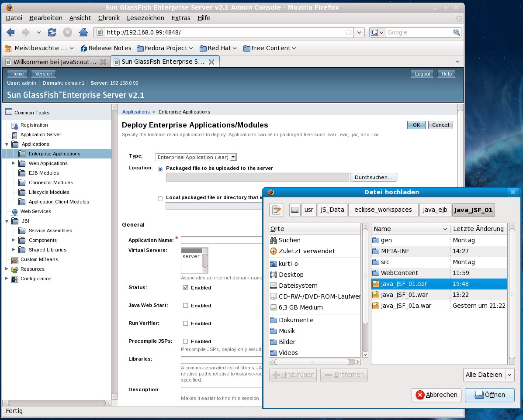Click the back navigation arrow
Viewport: 523px width, 420px height.
tap(11, 32)
